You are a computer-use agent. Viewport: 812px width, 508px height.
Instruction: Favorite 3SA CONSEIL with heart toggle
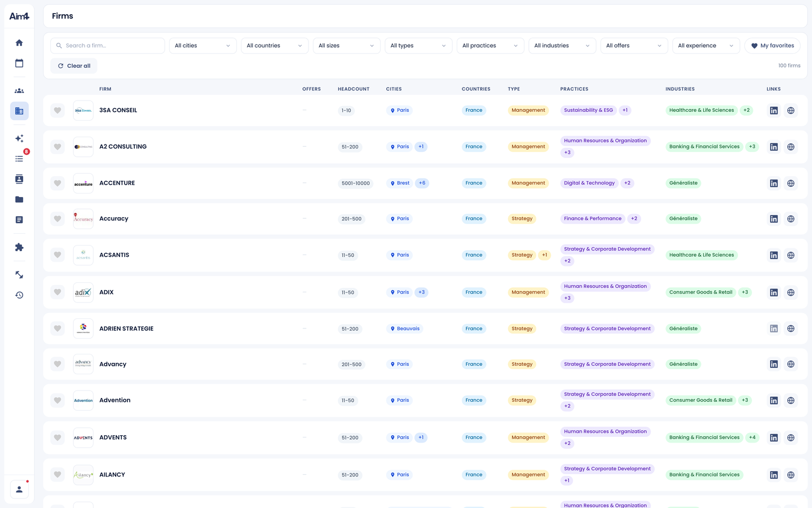coord(58,111)
